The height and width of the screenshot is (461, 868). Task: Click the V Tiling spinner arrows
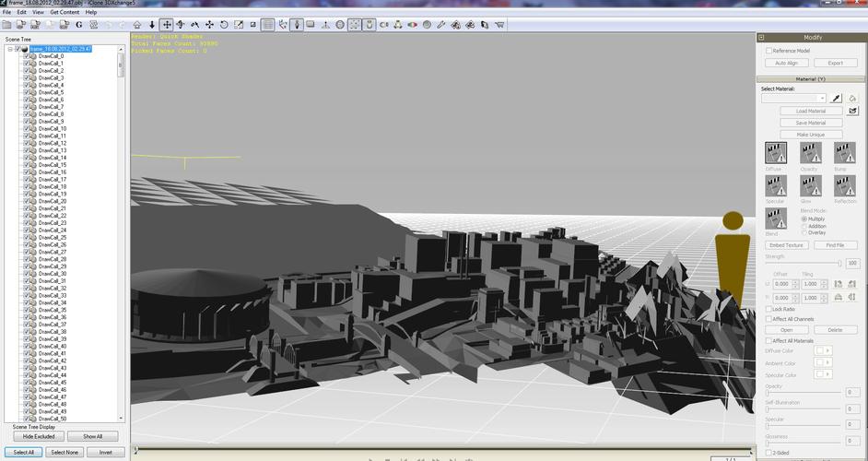coord(824,298)
